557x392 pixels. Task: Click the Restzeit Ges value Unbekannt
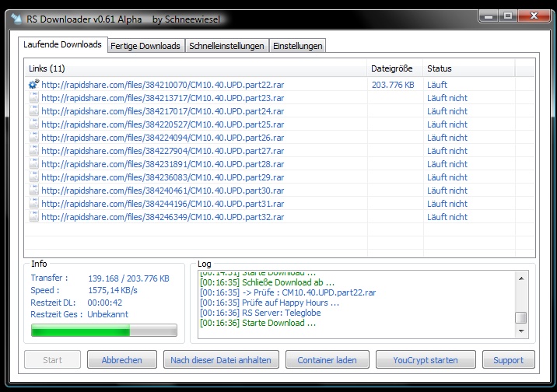(107, 314)
